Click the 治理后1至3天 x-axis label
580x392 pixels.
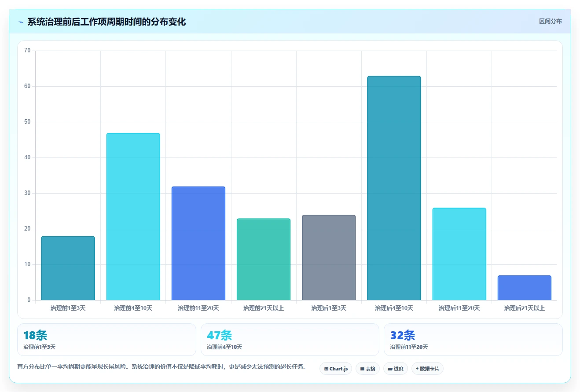click(329, 308)
